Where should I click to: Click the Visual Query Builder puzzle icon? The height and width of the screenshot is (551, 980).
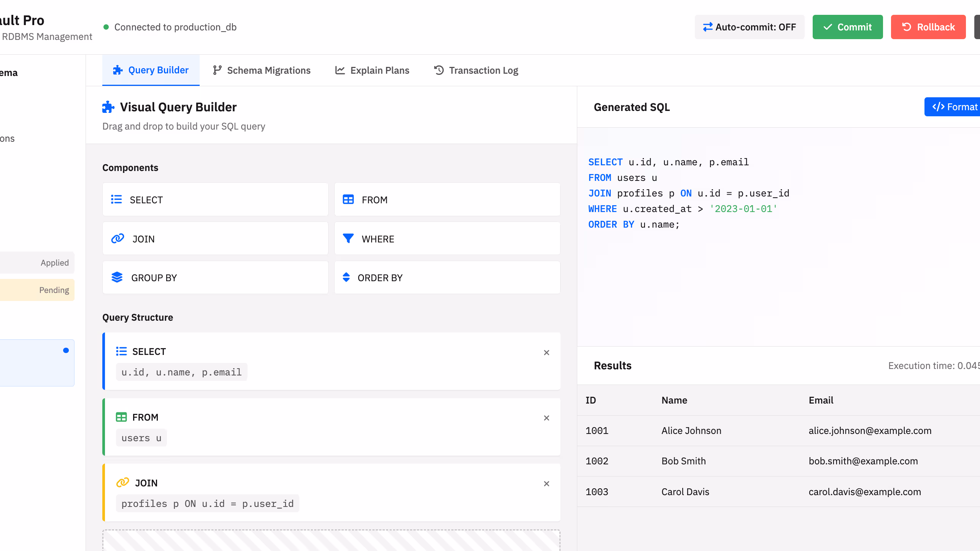pyautogui.click(x=108, y=107)
